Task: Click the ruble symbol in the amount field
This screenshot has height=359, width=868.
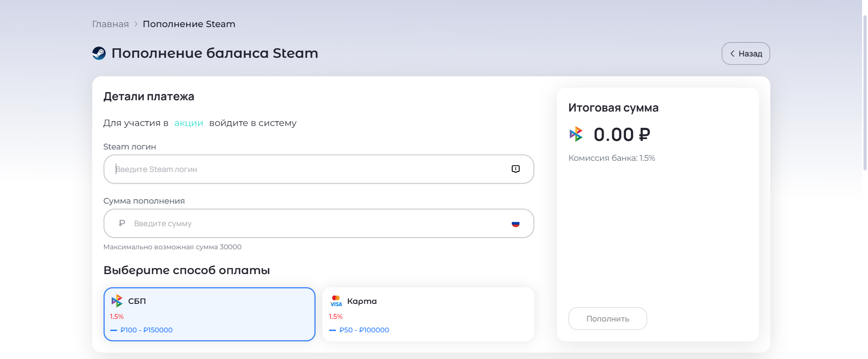Action: coord(122,223)
